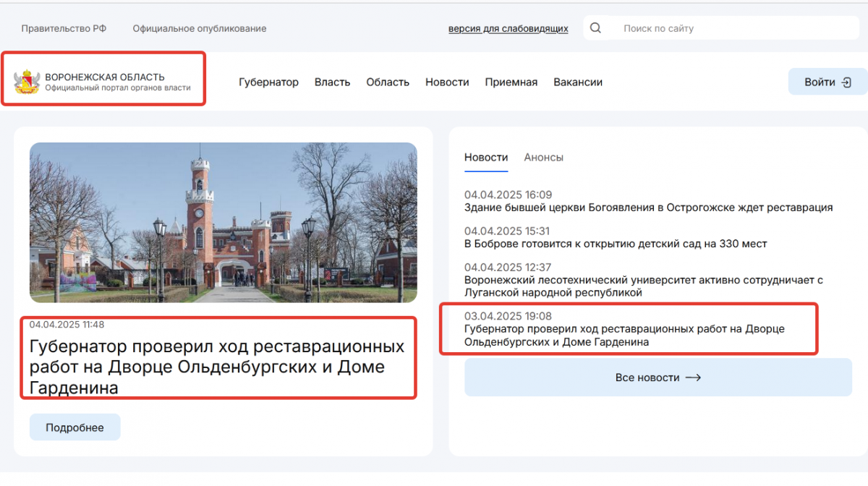The width and height of the screenshot is (868, 486).
Task: Click the login arrow icon in Войти
Action: (x=846, y=82)
